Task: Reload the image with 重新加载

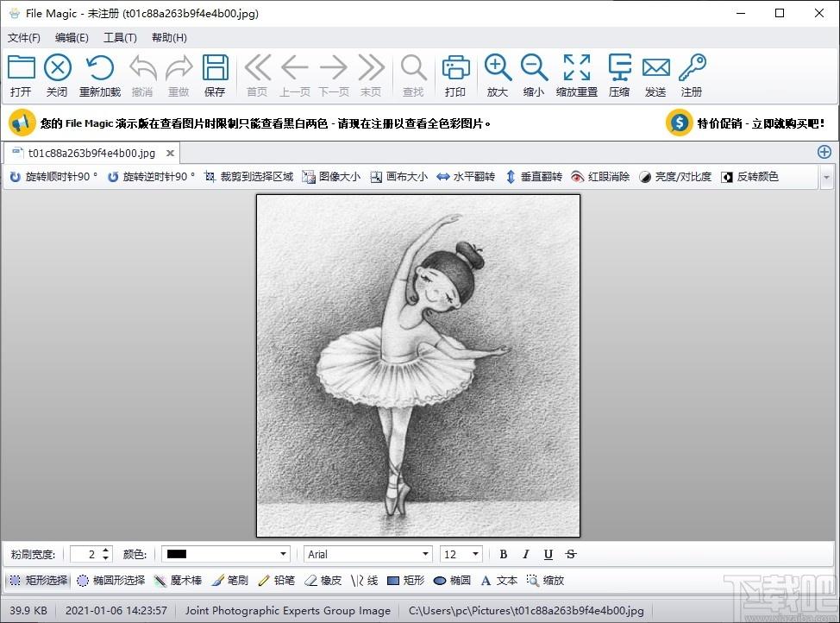Action: click(100, 75)
